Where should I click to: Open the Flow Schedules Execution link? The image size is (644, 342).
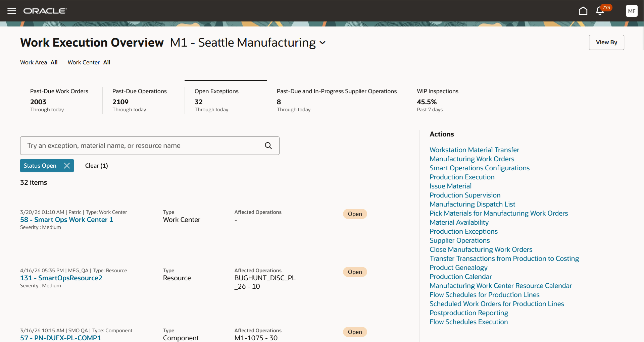click(468, 322)
